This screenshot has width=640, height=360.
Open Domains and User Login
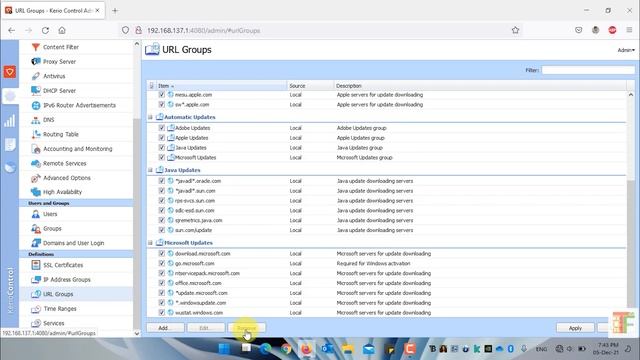click(x=73, y=243)
